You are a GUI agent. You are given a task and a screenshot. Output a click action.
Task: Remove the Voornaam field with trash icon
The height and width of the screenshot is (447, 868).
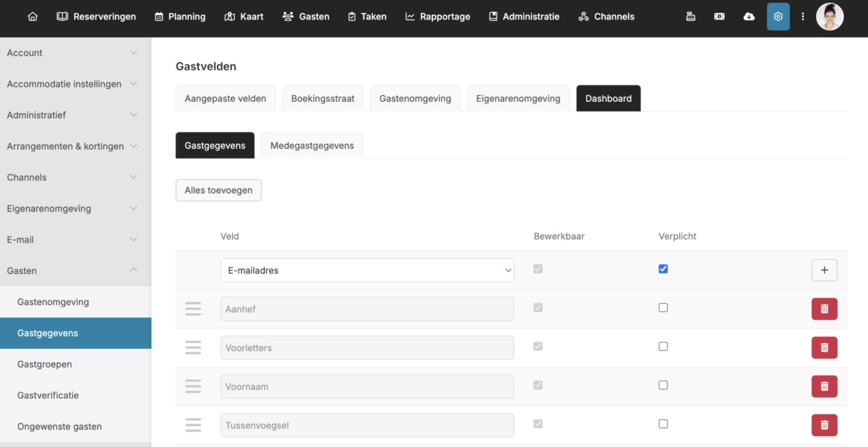click(x=824, y=386)
